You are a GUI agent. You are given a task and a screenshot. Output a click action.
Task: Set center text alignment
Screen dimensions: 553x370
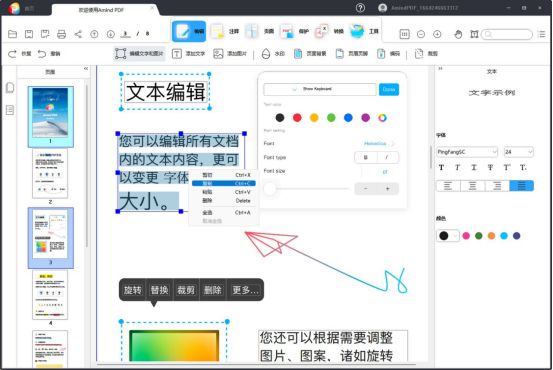pyautogui.click(x=473, y=186)
